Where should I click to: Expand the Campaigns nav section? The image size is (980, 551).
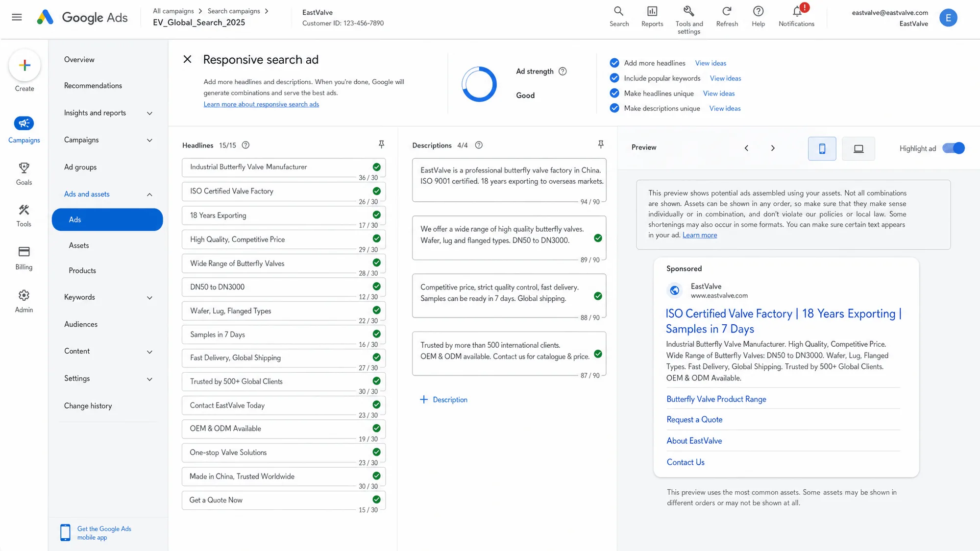point(150,140)
